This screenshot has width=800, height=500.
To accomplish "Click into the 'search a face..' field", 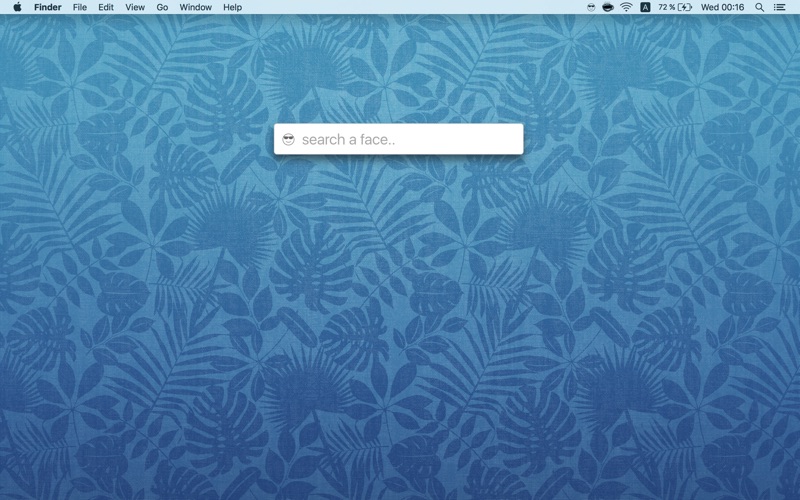I will click(398, 139).
